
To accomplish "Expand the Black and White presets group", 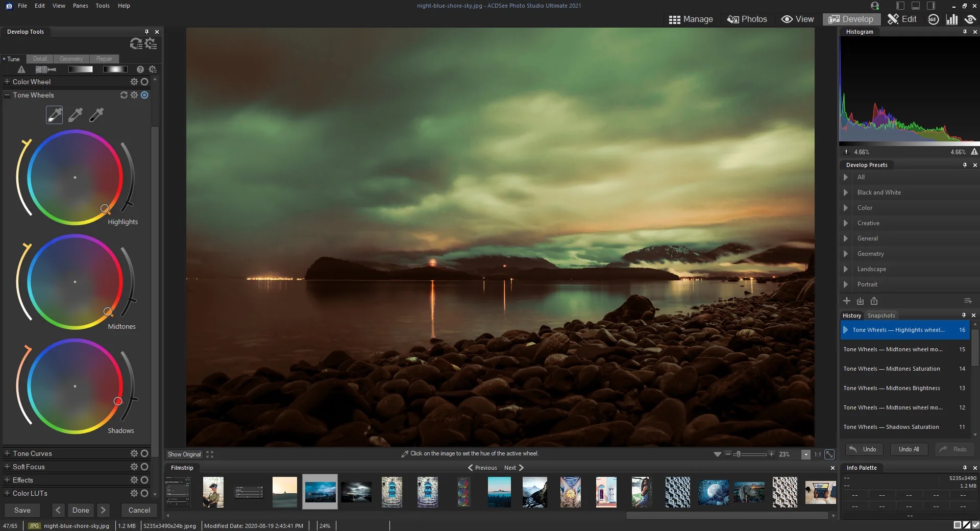I will coord(846,192).
